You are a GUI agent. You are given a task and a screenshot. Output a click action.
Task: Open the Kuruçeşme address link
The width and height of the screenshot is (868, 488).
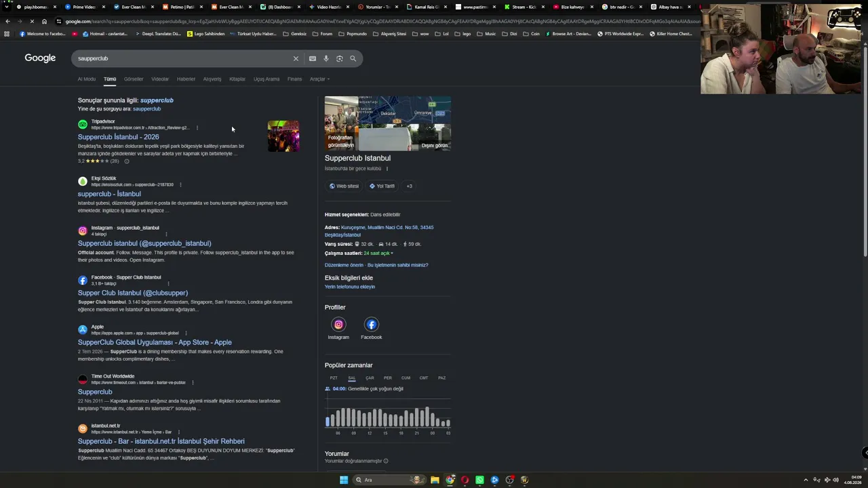click(379, 231)
